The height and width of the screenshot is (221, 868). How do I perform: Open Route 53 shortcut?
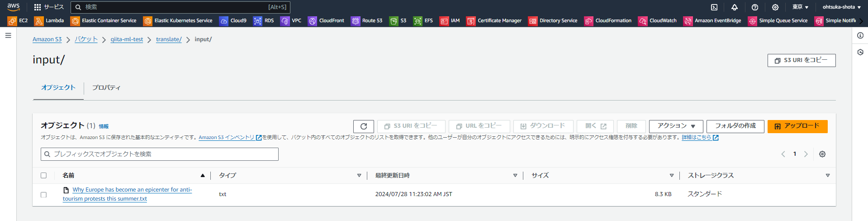coord(367,21)
